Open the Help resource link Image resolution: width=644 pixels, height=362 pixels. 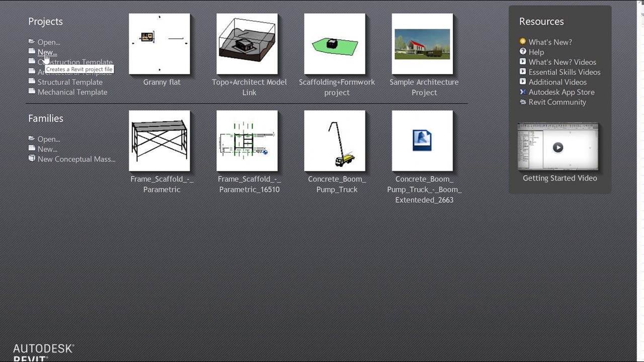tap(536, 52)
